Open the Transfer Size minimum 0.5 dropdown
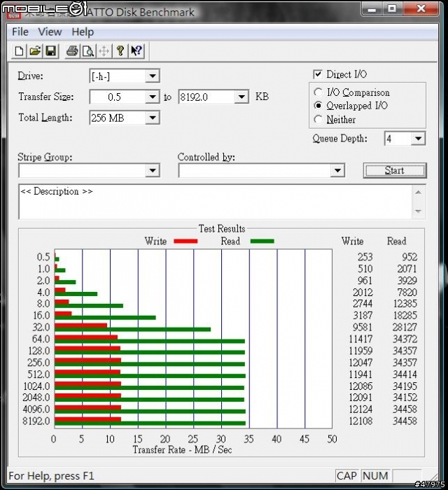448x490 pixels. (153, 97)
